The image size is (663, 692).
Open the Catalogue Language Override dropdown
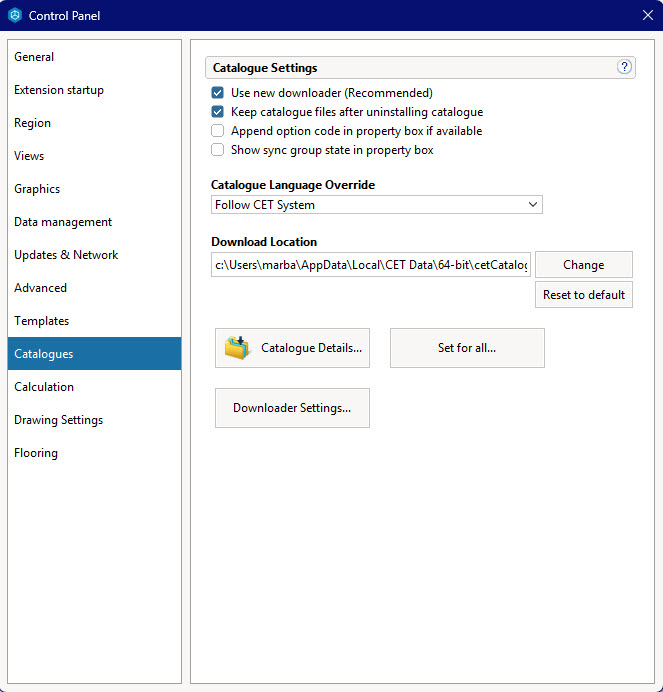[x=377, y=205]
